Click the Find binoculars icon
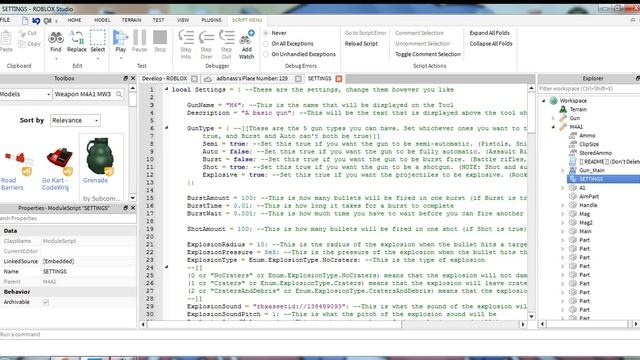Image resolution: width=640 pixels, height=360 pixels. coord(56,38)
